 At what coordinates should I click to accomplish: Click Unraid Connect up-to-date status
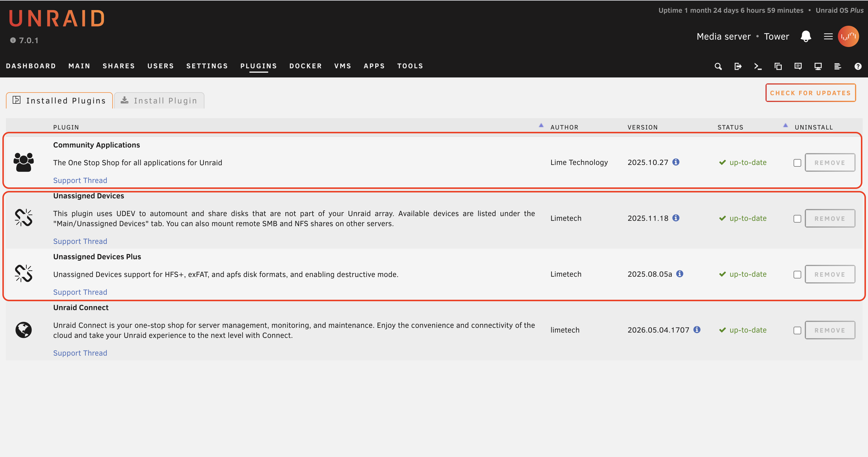click(743, 330)
